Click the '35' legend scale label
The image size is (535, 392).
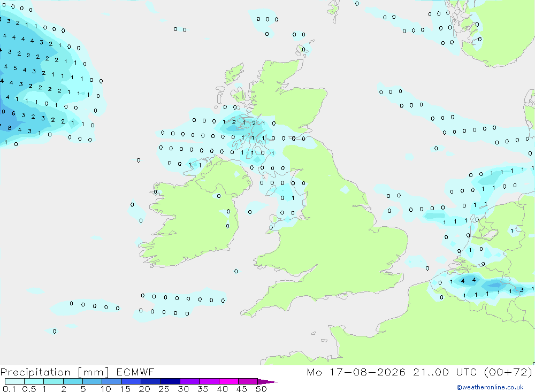click(203, 389)
